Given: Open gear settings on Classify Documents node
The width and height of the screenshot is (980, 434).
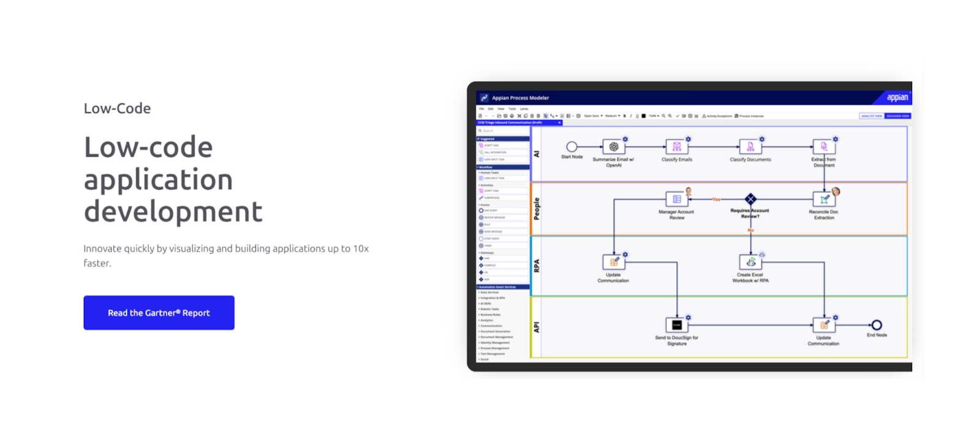Looking at the screenshot, I should (x=762, y=139).
